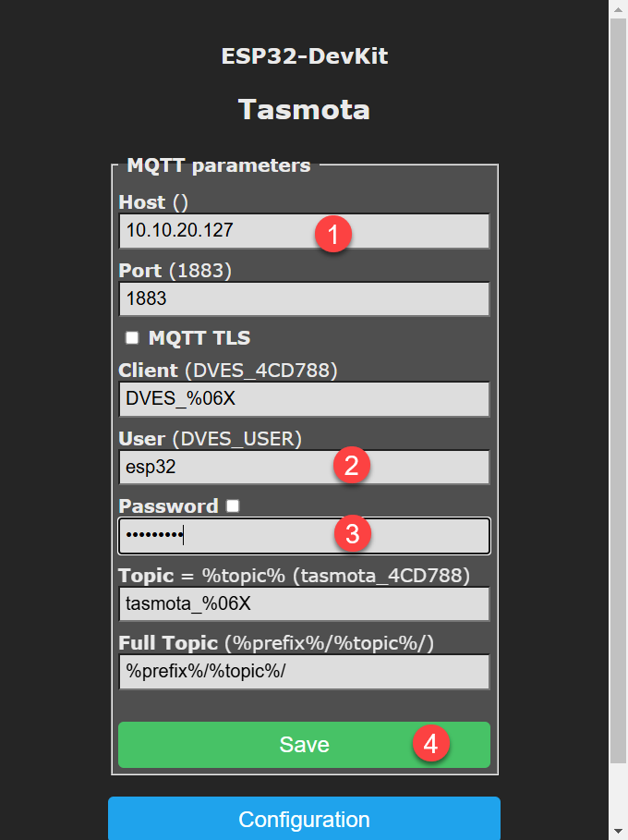Open the blue Configuration button

[304, 819]
